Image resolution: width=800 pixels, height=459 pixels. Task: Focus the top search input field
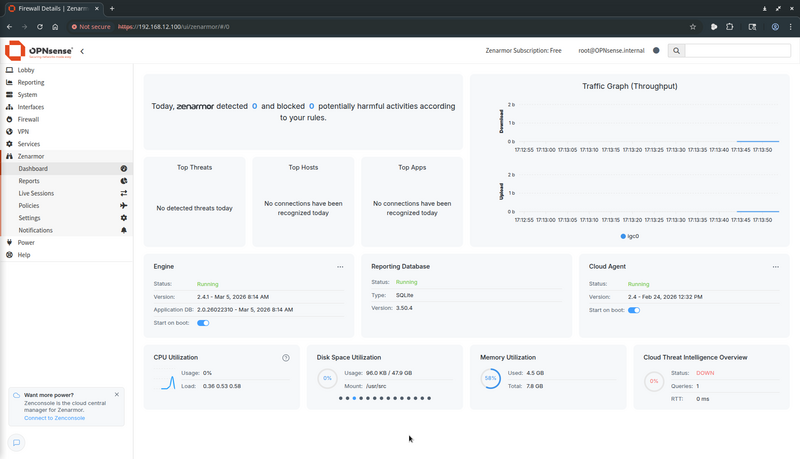click(x=738, y=50)
